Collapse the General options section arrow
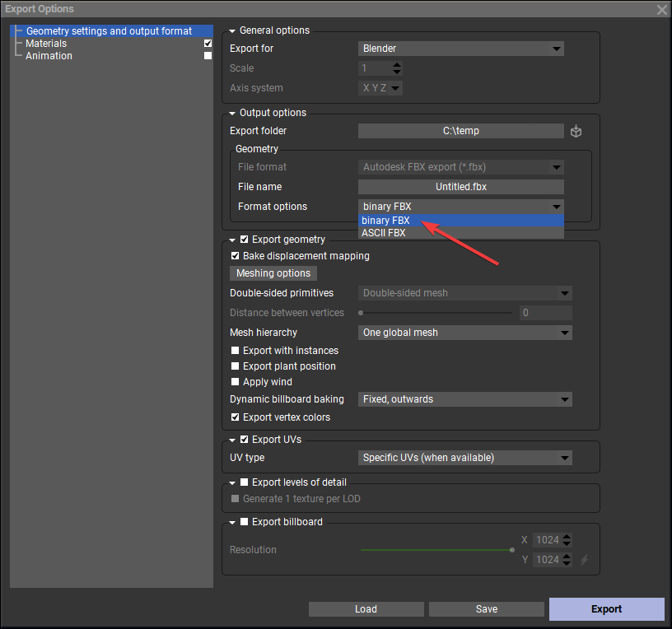 (x=232, y=30)
